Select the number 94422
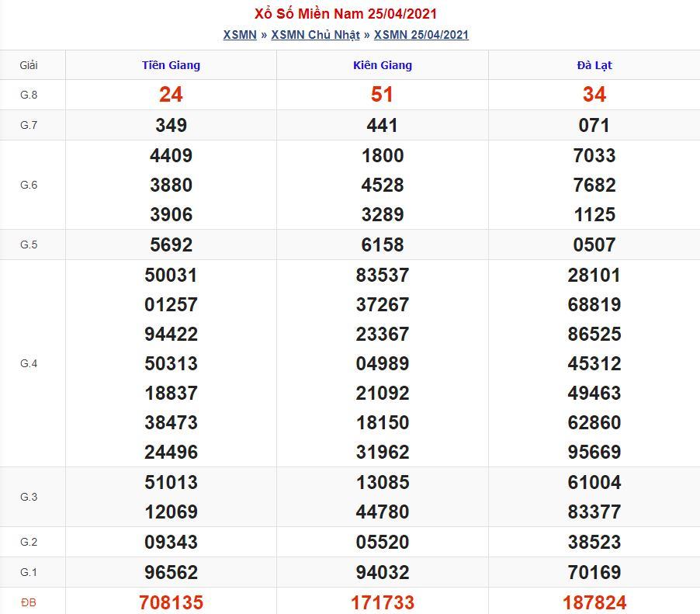The image size is (700, 614). [171, 334]
